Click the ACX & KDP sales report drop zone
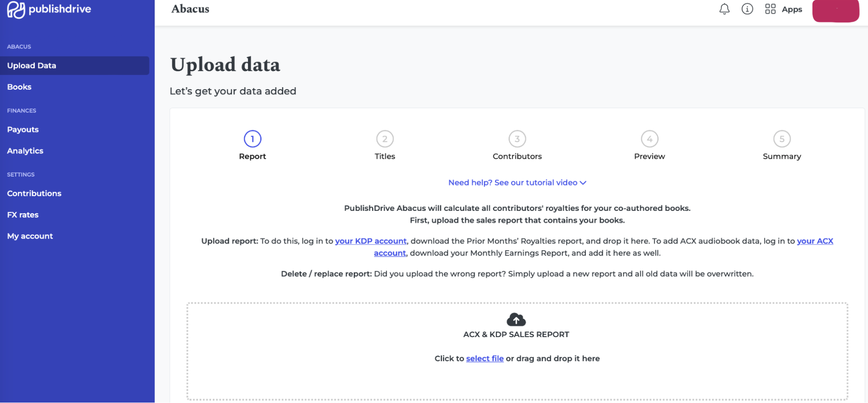Viewport: 868px width, 403px height. click(x=516, y=347)
